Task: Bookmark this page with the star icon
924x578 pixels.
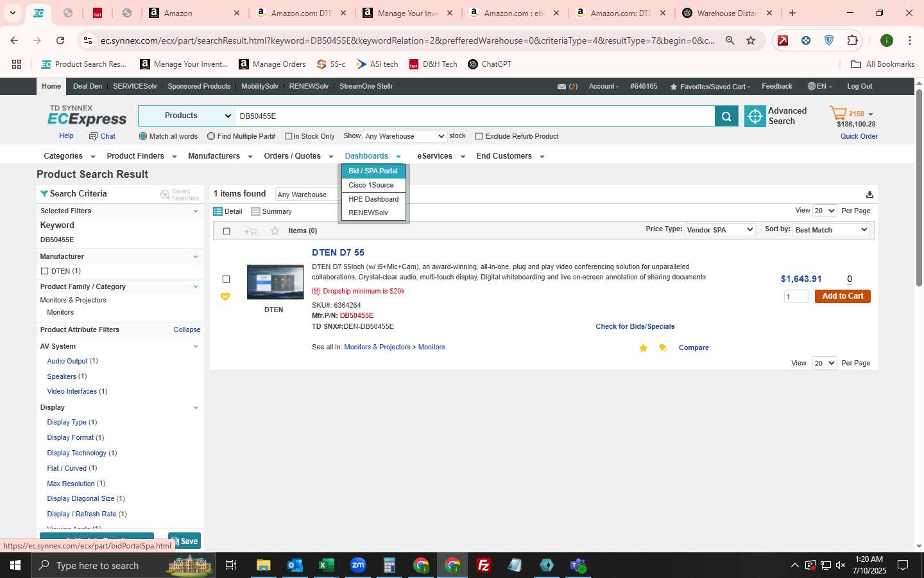Action: 751,40
